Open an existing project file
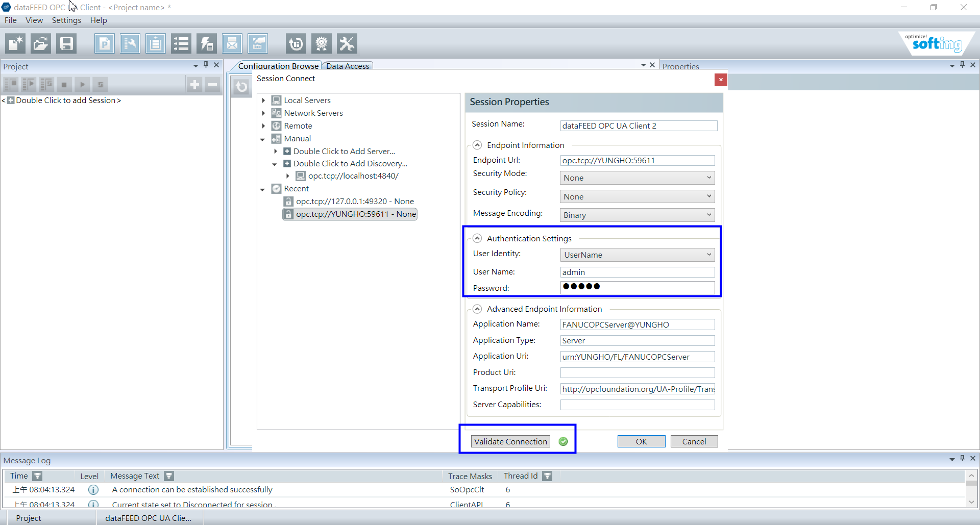 (40, 43)
